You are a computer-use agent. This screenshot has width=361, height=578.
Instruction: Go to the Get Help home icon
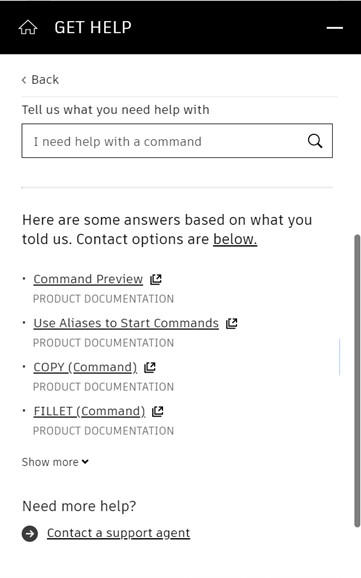(28, 27)
